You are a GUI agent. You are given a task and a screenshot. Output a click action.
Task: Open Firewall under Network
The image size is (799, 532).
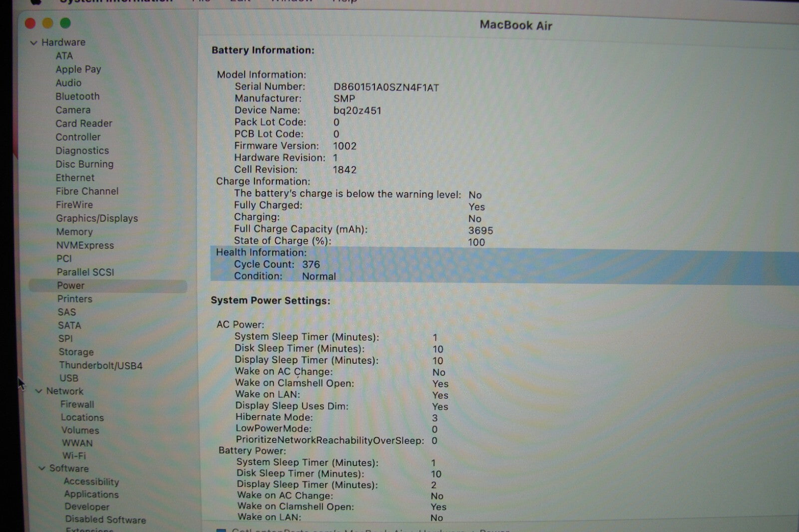coord(77,404)
